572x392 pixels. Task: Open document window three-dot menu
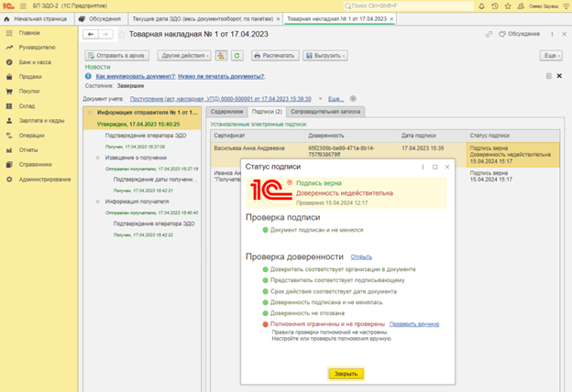click(x=552, y=34)
